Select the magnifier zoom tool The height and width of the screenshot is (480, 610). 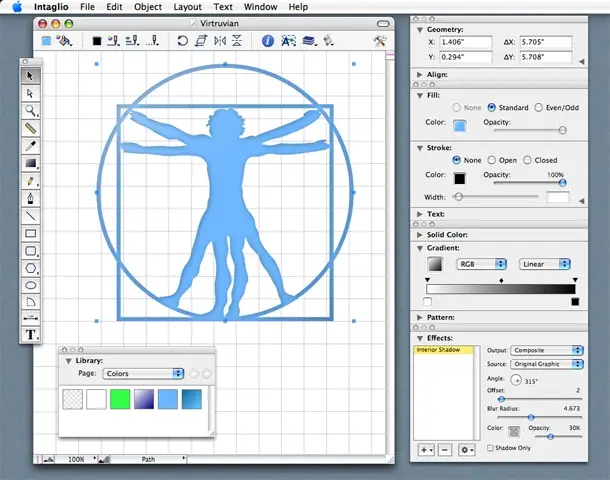31,110
